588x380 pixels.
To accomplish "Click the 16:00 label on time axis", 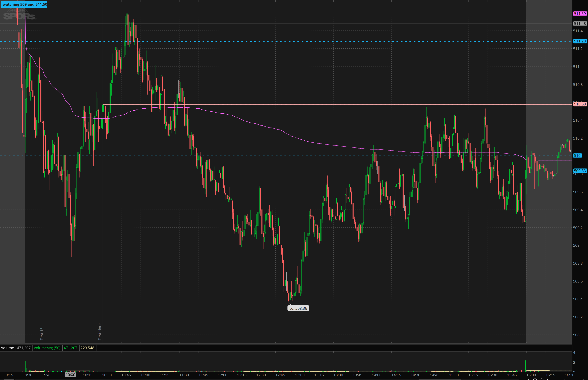I will click(531, 375).
